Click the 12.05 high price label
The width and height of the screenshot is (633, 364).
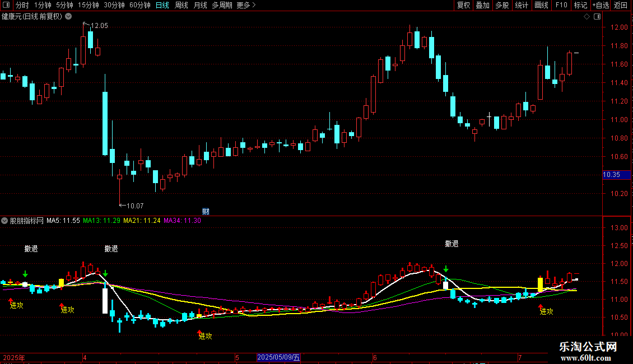coord(99,26)
